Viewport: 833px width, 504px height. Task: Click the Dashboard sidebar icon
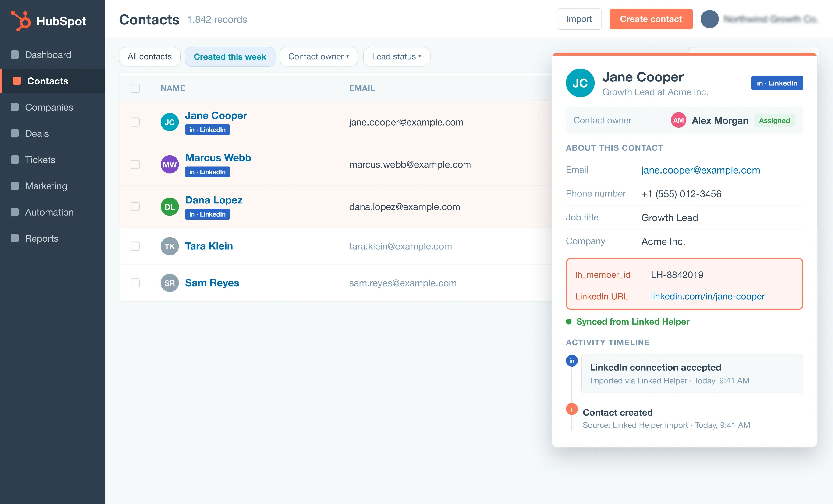15,55
